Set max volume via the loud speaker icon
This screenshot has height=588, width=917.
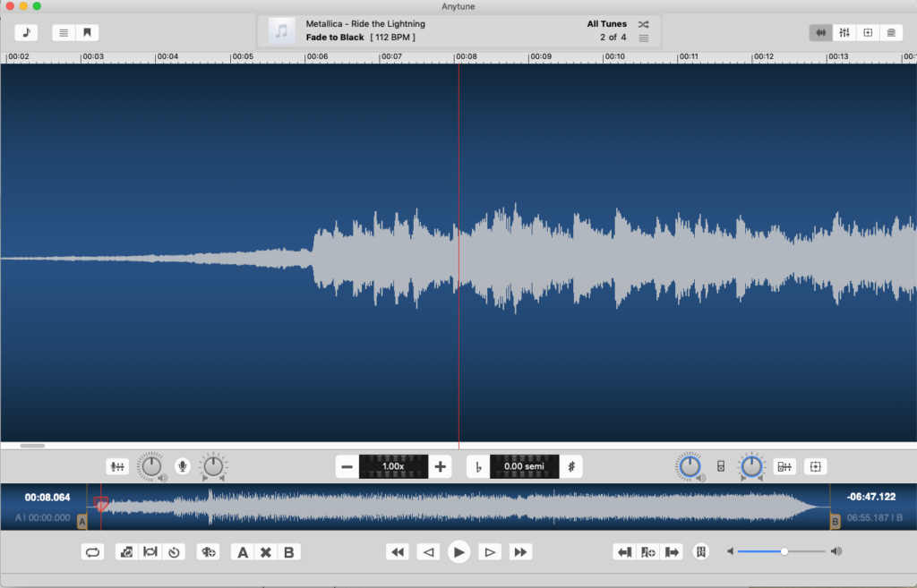pyautogui.click(x=836, y=551)
